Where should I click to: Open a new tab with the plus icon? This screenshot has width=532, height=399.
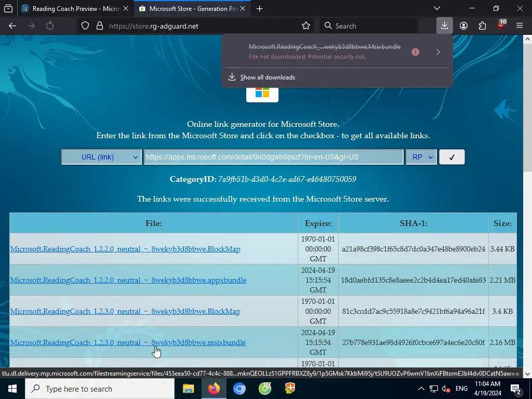point(260,9)
